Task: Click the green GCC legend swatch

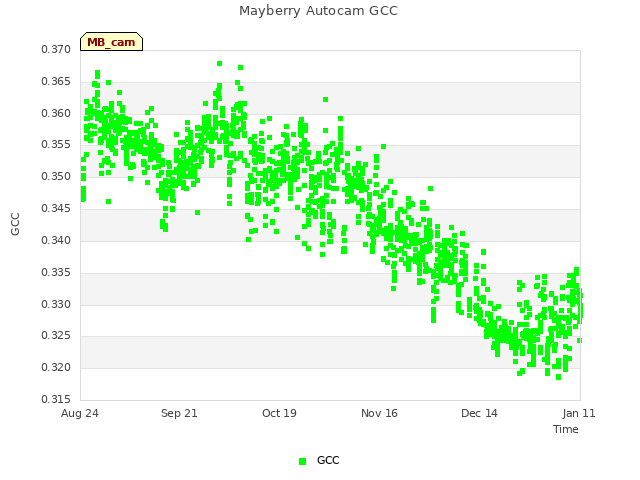Action: pyautogui.click(x=302, y=461)
